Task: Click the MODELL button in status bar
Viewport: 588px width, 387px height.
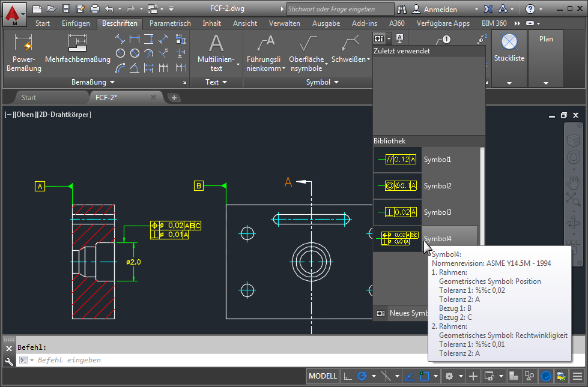Action: click(323, 376)
